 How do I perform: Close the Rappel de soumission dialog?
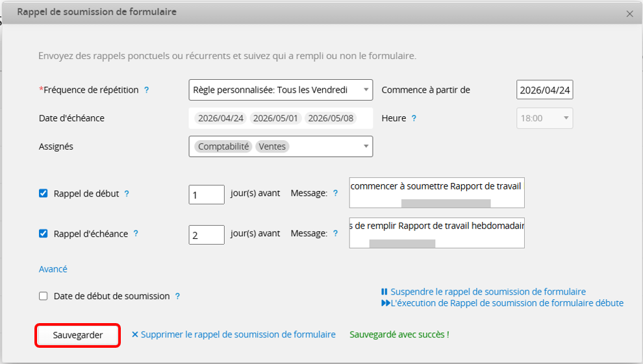click(629, 13)
